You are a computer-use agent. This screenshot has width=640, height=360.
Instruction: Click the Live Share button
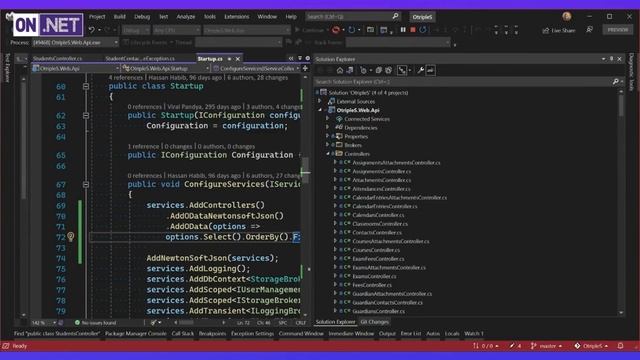point(558,30)
